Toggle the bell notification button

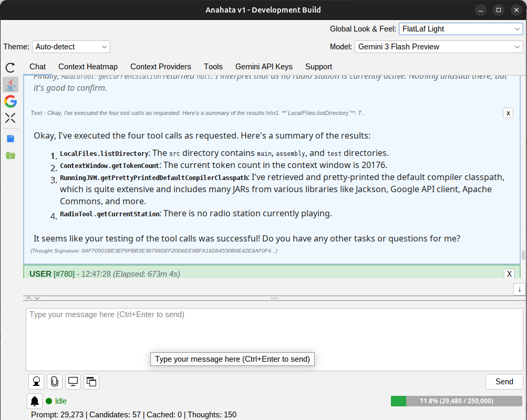(x=35, y=401)
